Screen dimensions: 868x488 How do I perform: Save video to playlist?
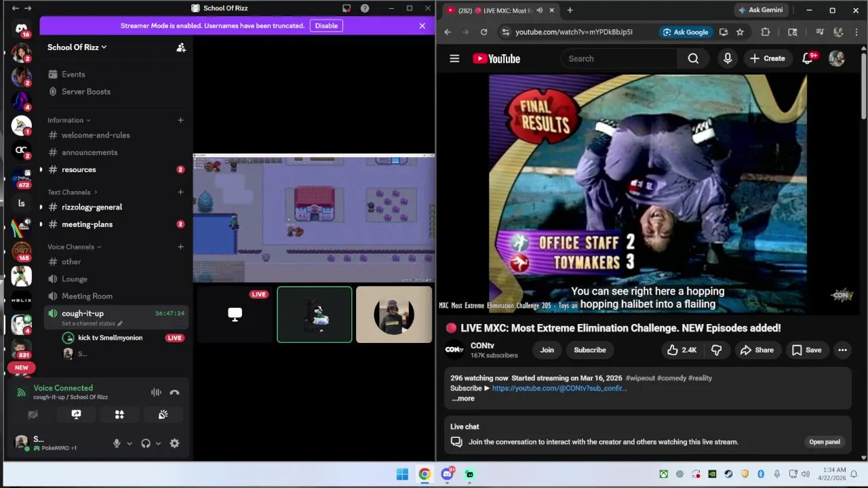point(806,350)
